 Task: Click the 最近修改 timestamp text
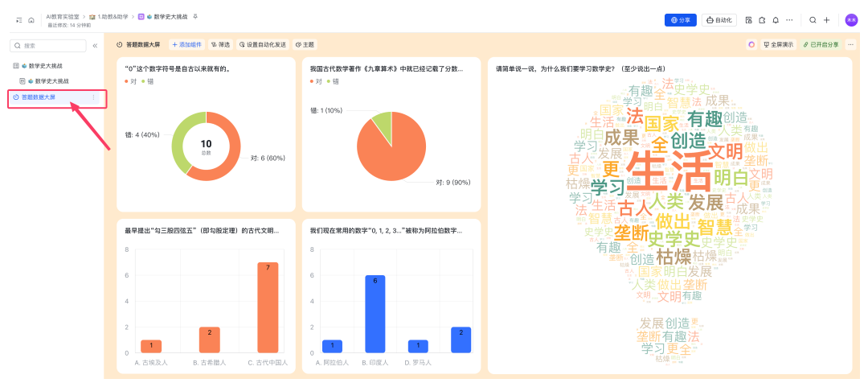coord(69,26)
